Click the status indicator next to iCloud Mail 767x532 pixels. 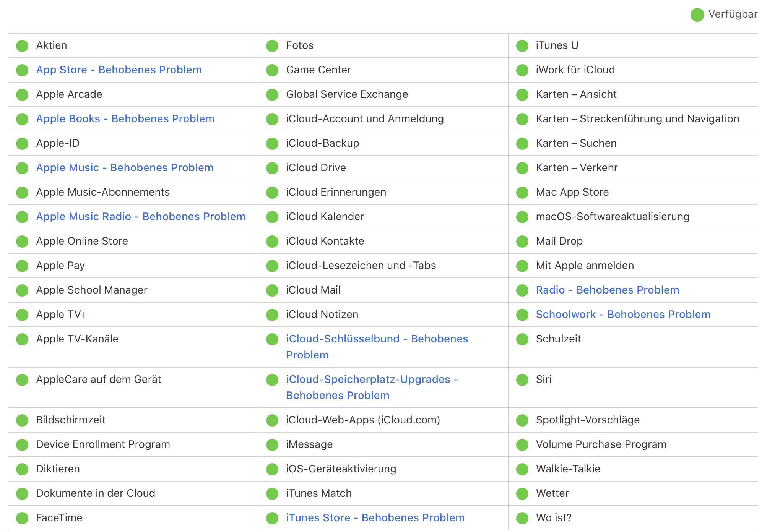[x=272, y=290]
